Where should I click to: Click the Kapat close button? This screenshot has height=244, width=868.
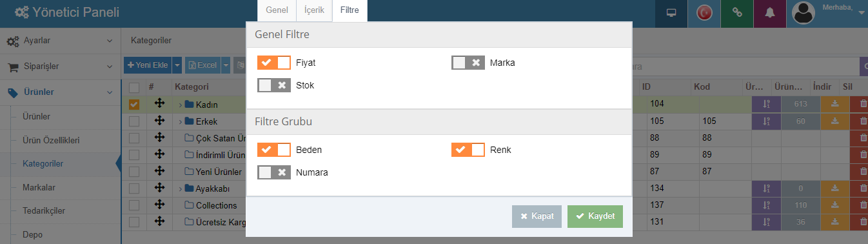pos(537,216)
